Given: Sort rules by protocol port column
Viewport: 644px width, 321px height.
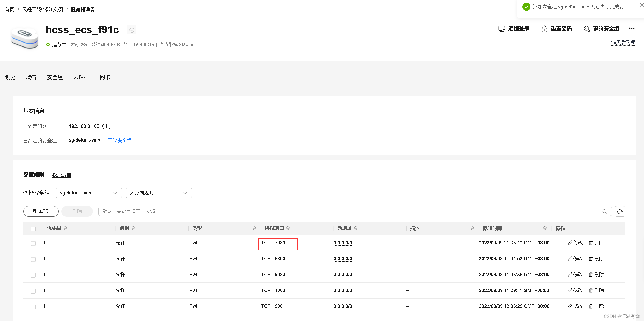Looking at the screenshot, I should click(x=288, y=228).
